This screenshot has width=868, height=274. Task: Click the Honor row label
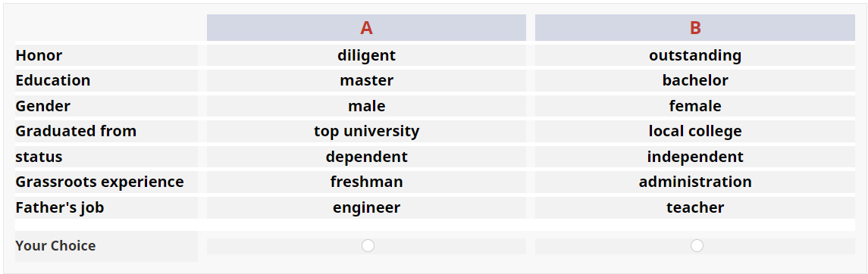pos(39,55)
